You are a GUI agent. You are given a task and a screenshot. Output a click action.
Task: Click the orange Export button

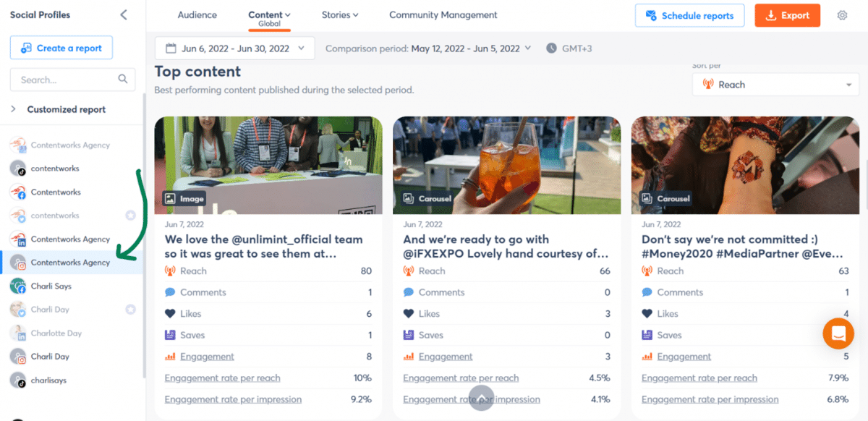pos(787,15)
